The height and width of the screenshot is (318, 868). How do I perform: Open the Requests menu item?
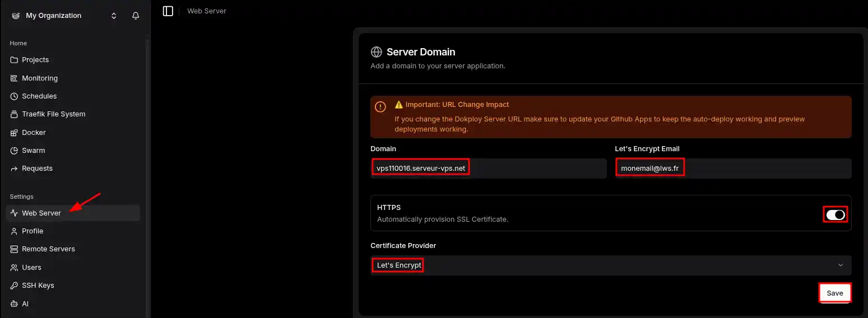click(x=37, y=169)
